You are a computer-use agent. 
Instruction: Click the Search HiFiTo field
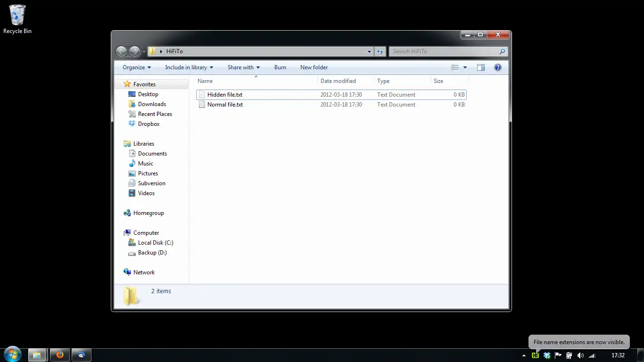pos(445,51)
